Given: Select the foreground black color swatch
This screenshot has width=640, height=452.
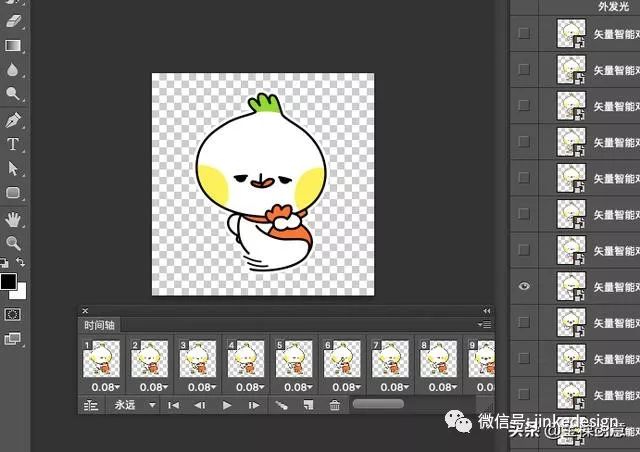Looking at the screenshot, I should 8,281.
